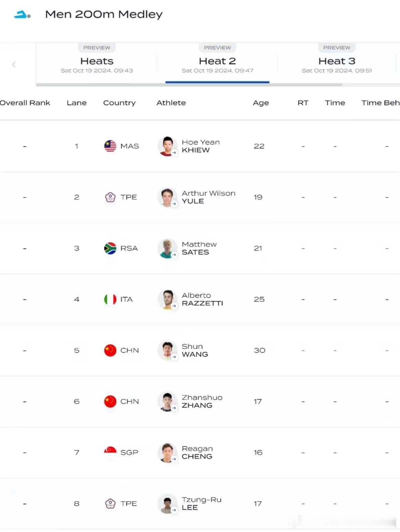Click the China flag beside Shun Wang
Viewport: 400px width, 532px height.
click(110, 350)
